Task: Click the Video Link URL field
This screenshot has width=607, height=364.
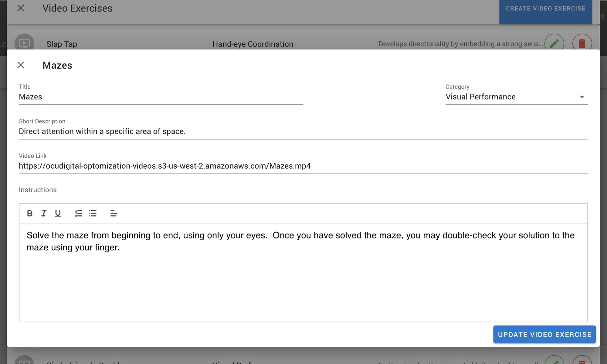Action: [x=303, y=166]
